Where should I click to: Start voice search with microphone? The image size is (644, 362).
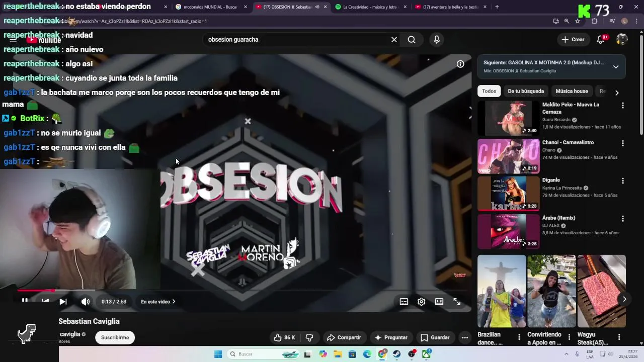tap(437, 40)
